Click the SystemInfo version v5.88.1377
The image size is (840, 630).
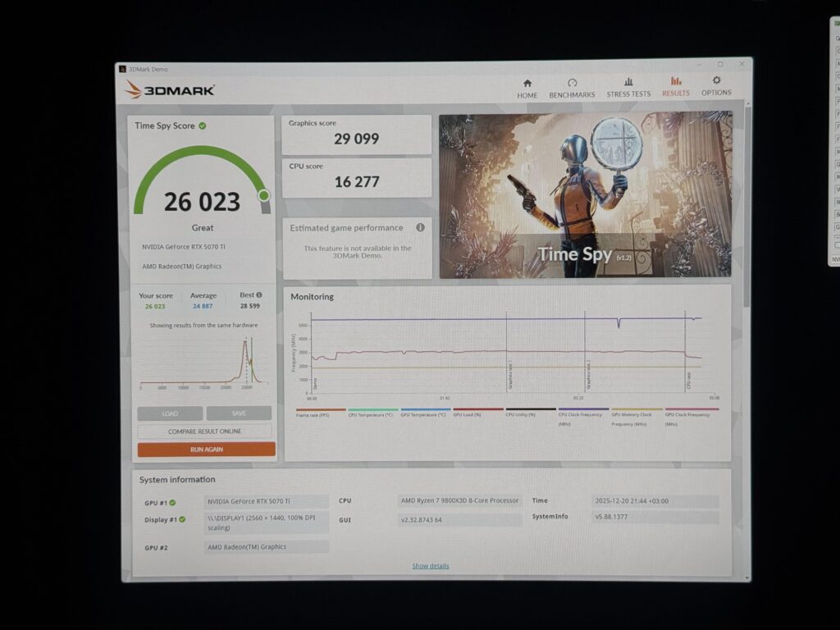[x=655, y=517]
